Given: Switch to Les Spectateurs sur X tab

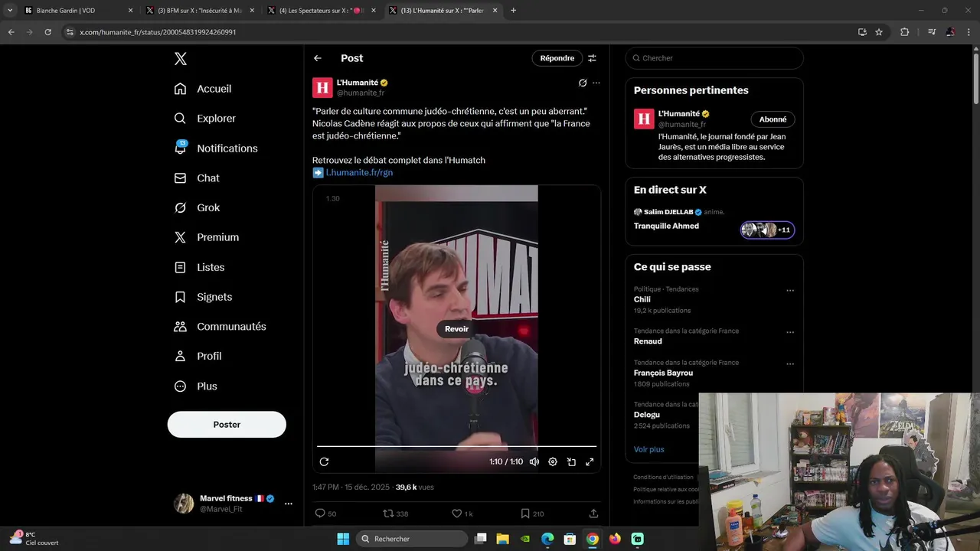Looking at the screenshot, I should point(322,11).
